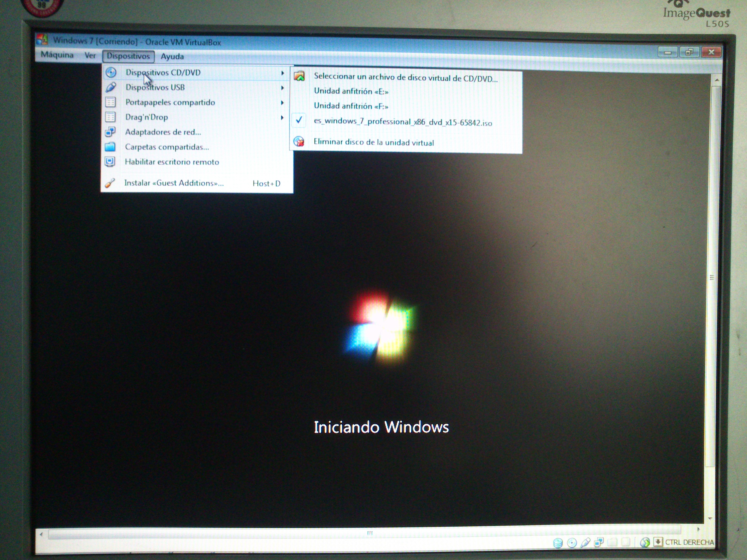
Task: Open Adaptadores de red settings
Action: [163, 132]
